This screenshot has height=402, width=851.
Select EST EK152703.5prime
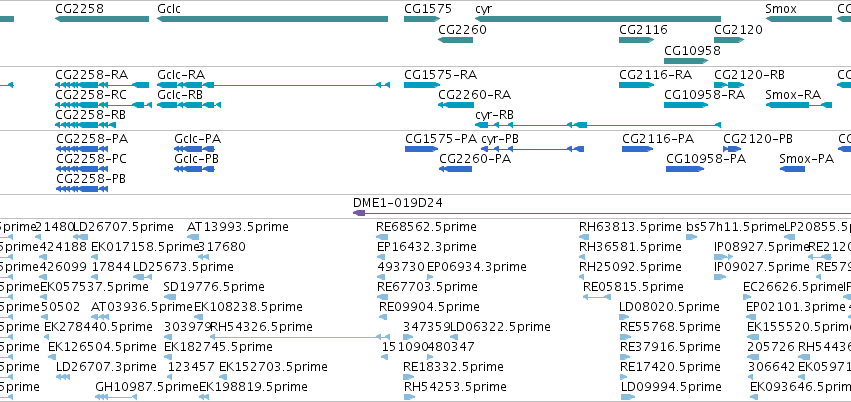273,367
